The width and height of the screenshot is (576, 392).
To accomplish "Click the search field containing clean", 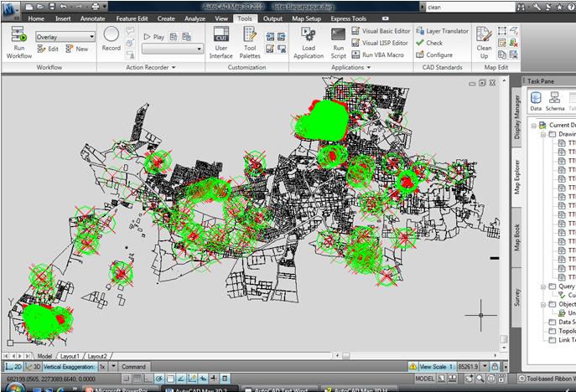I will point(470,7).
